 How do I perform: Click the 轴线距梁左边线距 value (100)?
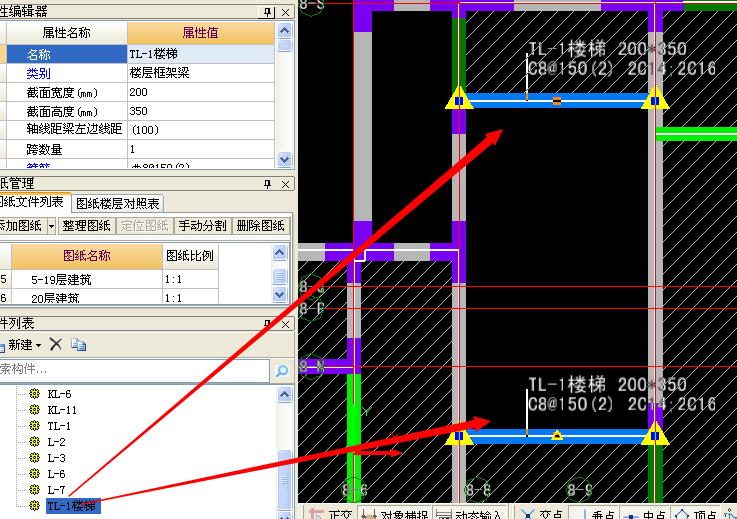[x=201, y=130]
